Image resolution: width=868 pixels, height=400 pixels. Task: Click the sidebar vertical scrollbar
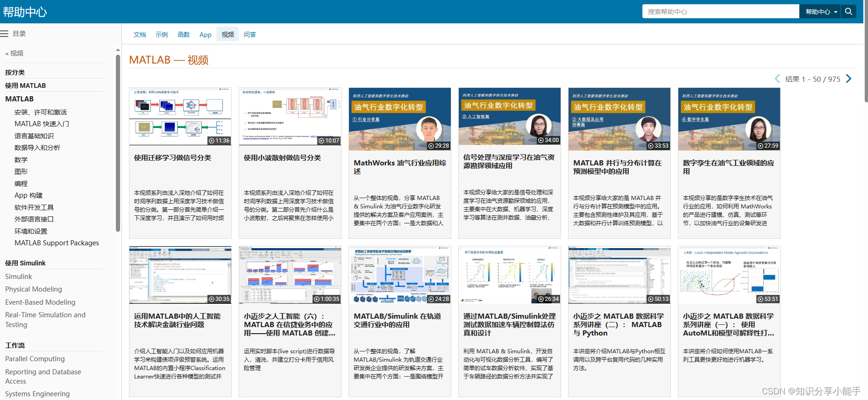pos(118,143)
